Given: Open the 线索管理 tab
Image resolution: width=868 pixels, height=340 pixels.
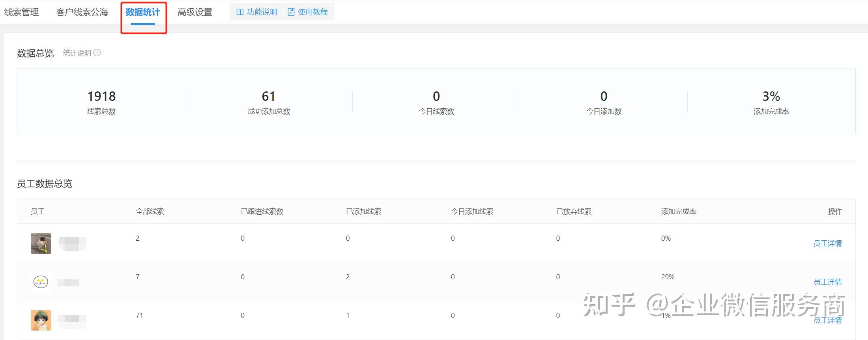Looking at the screenshot, I should coord(21,12).
